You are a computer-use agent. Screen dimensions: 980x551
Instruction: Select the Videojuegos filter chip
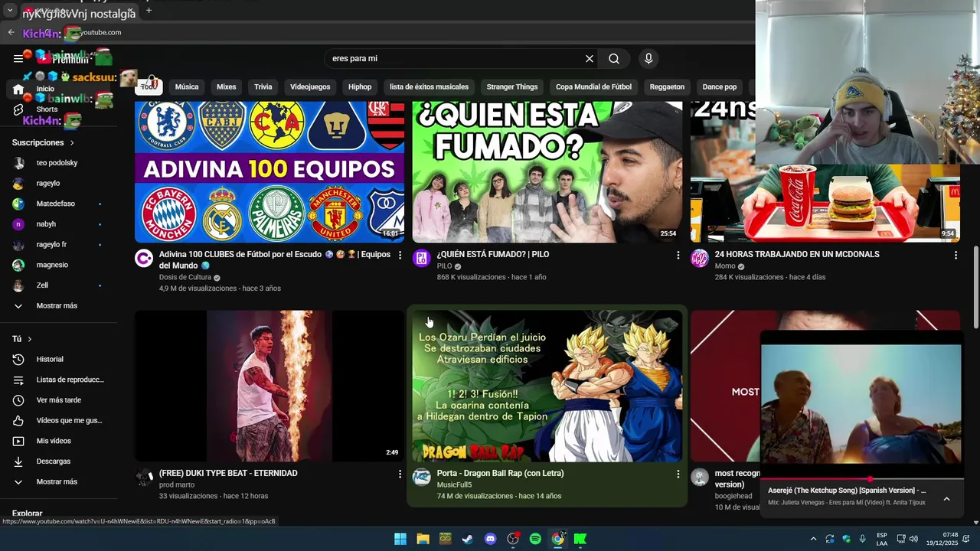coord(310,87)
